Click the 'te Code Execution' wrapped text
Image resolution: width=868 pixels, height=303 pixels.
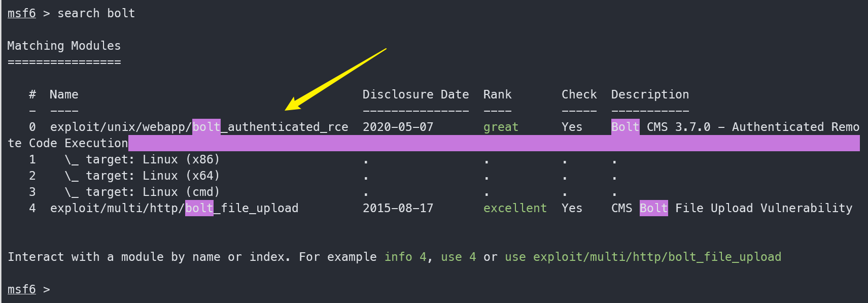point(67,143)
